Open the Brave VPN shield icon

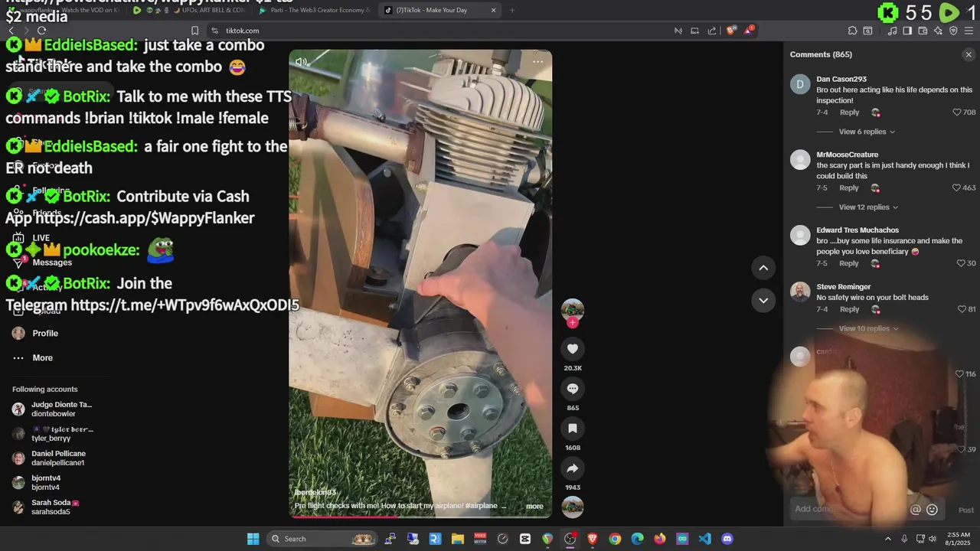click(x=953, y=31)
